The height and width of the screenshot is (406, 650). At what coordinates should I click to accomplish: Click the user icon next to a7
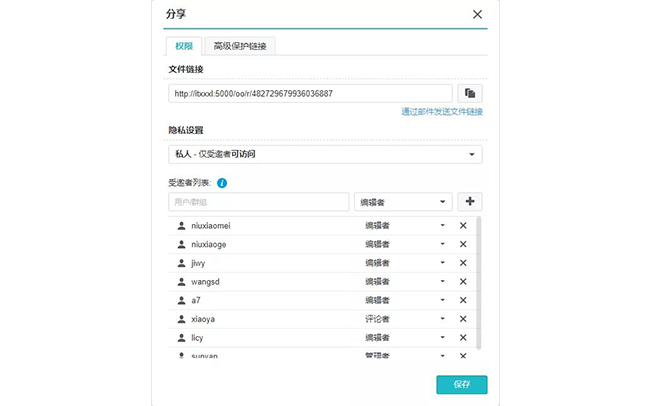[181, 300]
